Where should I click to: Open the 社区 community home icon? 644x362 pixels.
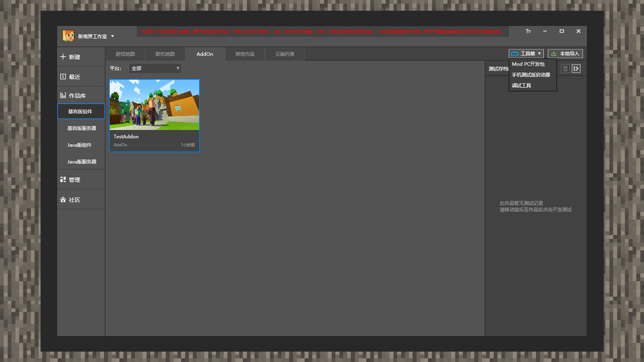click(63, 200)
